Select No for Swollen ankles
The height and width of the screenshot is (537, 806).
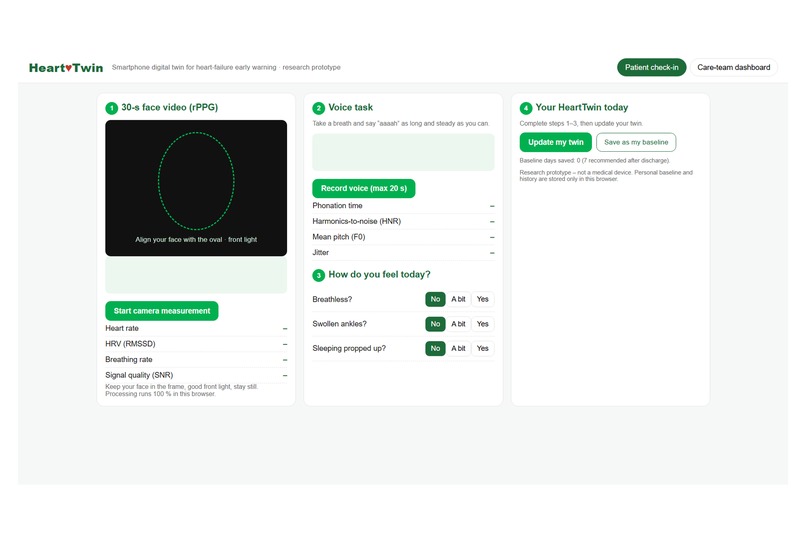pyautogui.click(x=435, y=324)
